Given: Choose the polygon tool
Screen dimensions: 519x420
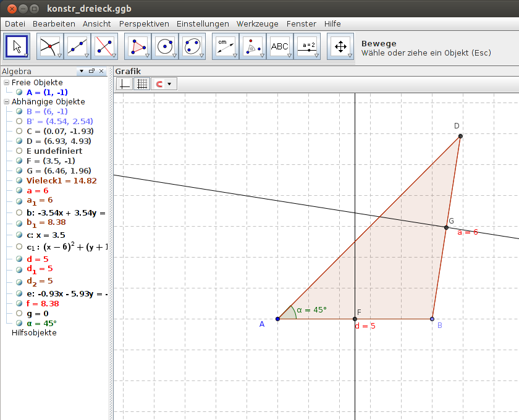Looking at the screenshot, I should [x=138, y=46].
